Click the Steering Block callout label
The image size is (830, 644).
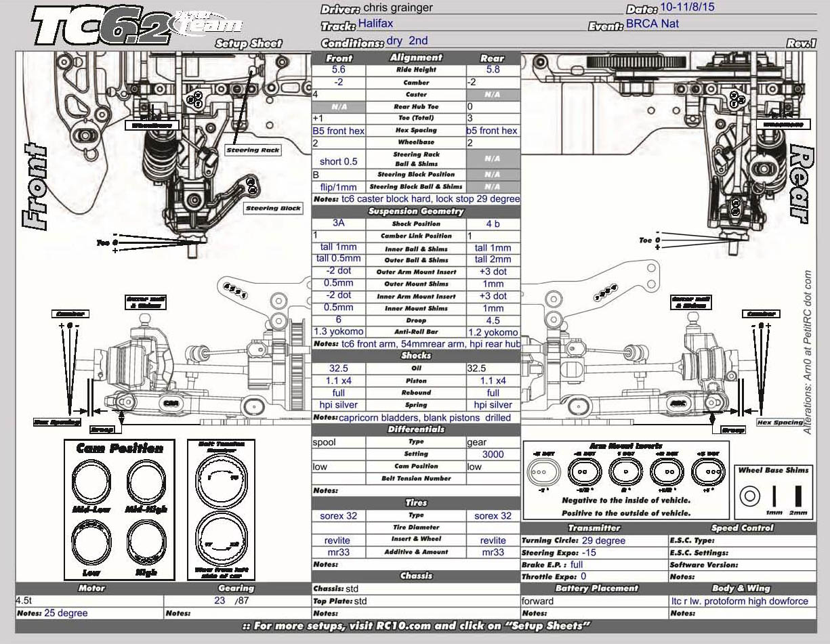click(272, 209)
